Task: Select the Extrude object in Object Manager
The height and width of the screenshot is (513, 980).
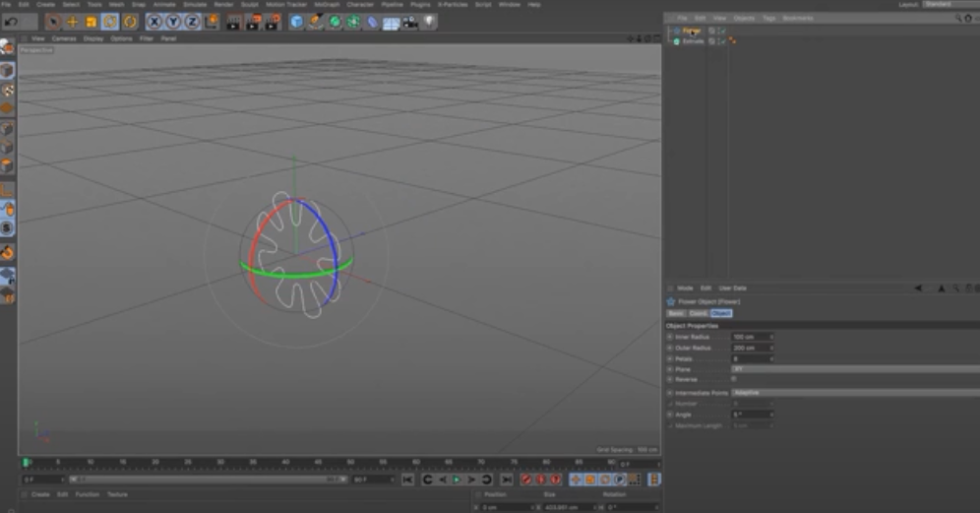Action: click(x=693, y=41)
